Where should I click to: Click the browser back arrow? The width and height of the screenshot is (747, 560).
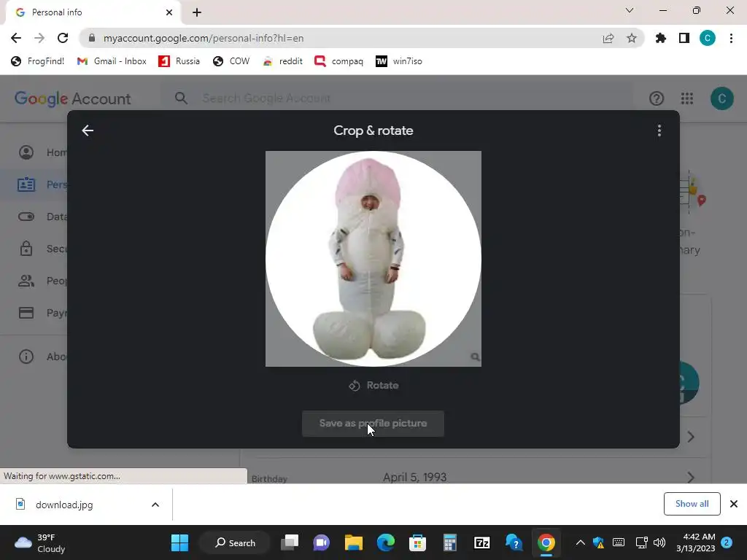[16, 38]
